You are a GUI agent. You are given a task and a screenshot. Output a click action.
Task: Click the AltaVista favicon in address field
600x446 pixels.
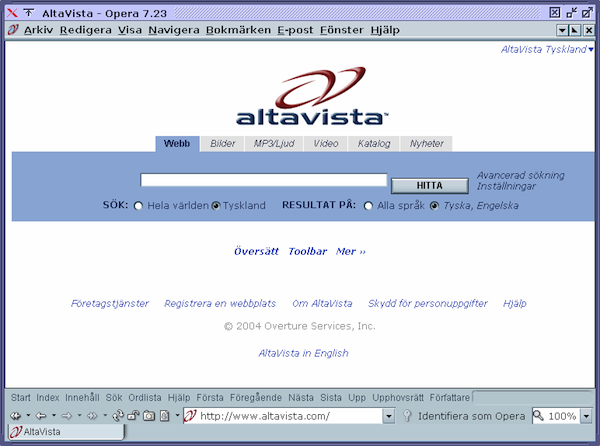[190, 416]
